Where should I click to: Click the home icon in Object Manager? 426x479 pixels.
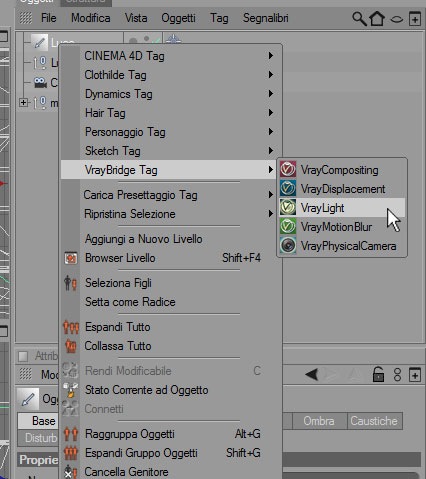click(377, 19)
